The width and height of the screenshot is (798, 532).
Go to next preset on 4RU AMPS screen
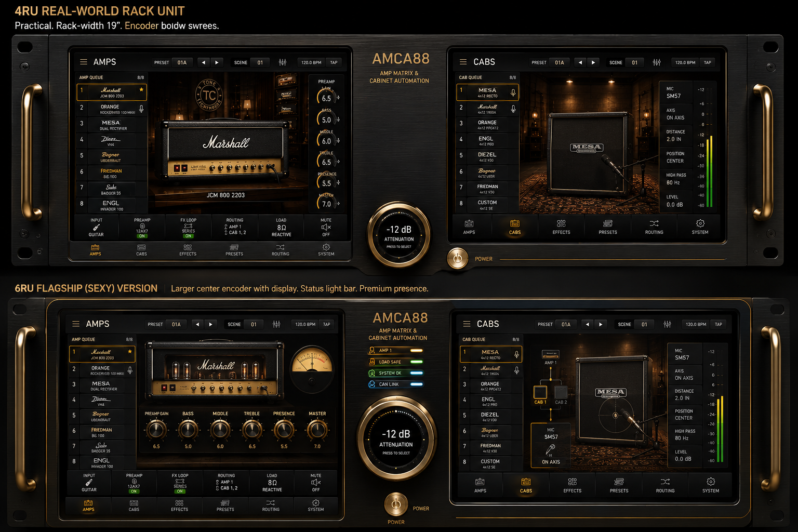[217, 62]
